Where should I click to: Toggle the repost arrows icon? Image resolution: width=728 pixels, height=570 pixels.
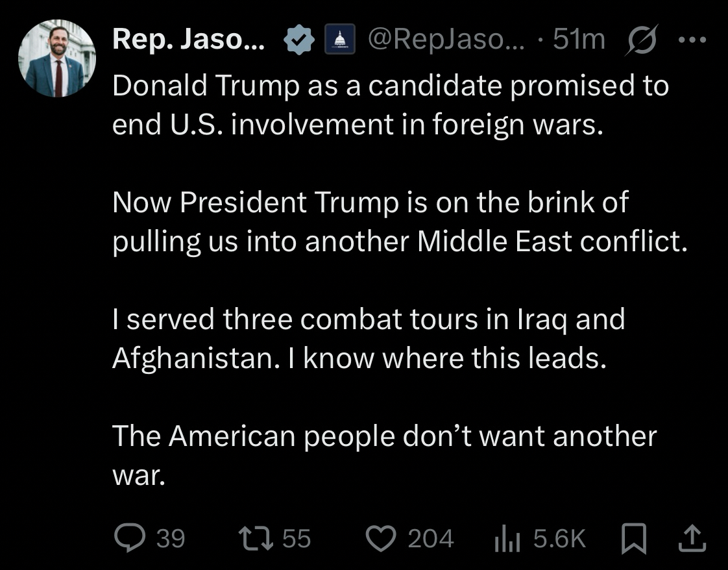(x=252, y=538)
